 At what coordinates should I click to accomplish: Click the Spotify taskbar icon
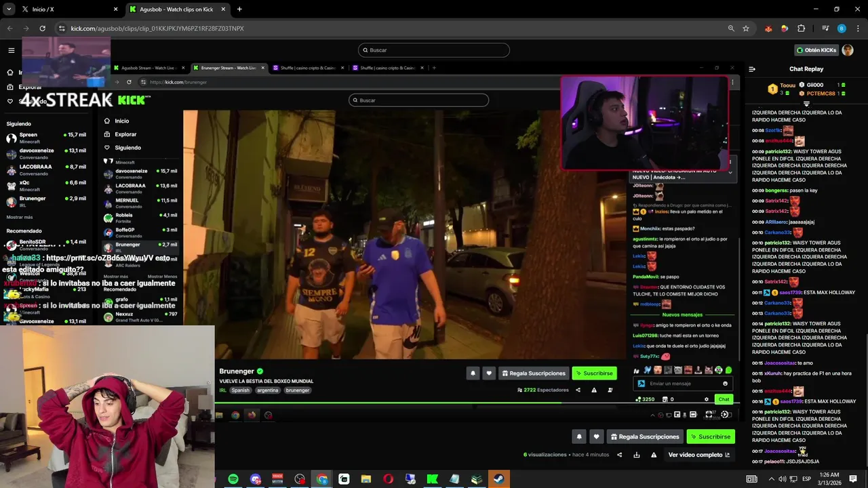coord(233,479)
